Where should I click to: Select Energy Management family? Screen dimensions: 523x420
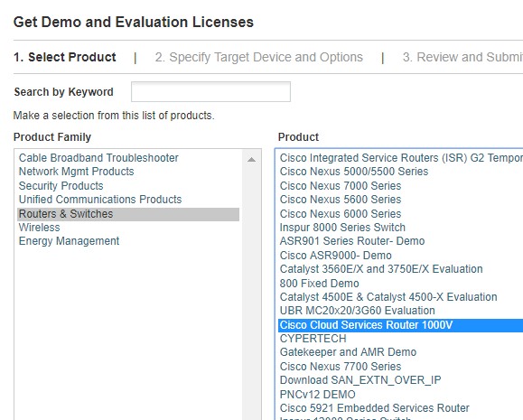[x=69, y=241]
